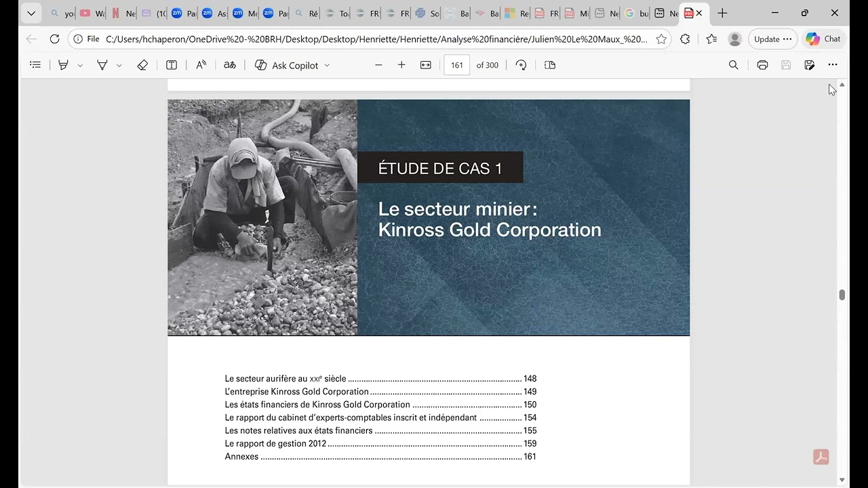Open Copilot Chat
Screen dimensions: 868x488
click(x=824, y=39)
